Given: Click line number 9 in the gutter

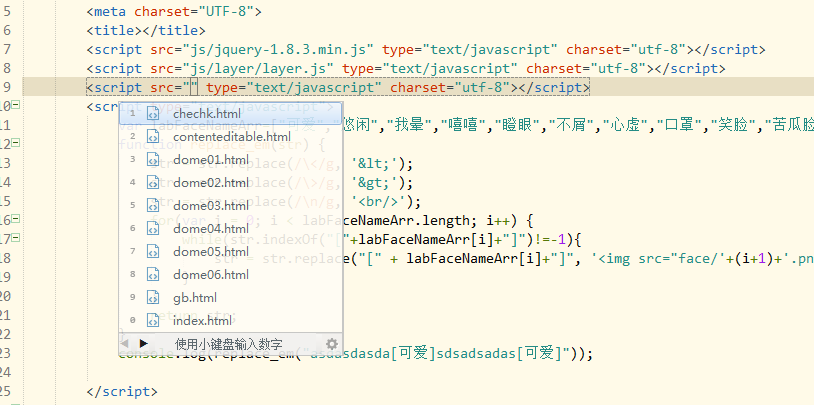Looking at the screenshot, I should coord(6,87).
